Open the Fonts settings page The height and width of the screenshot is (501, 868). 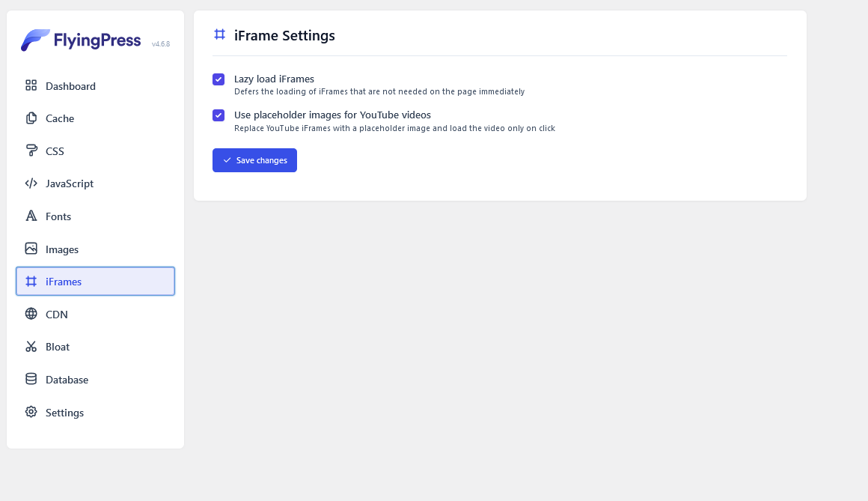[95, 216]
